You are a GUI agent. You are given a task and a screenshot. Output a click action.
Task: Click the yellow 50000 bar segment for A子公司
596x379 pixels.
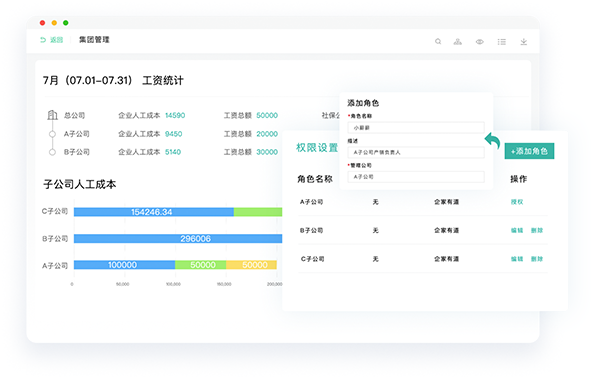pyautogui.click(x=251, y=265)
